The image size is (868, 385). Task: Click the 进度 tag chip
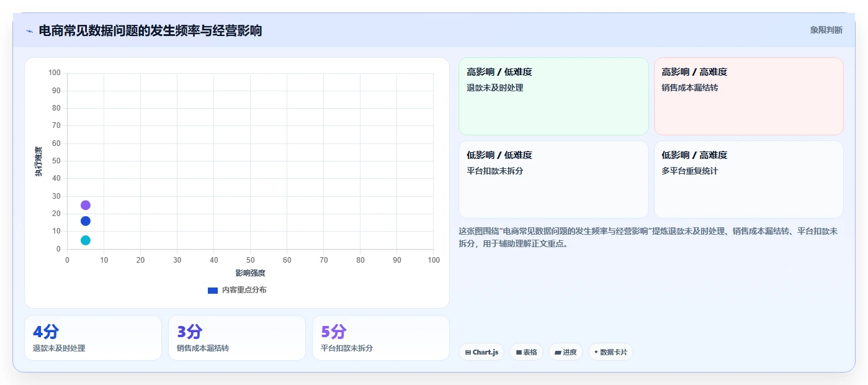click(x=566, y=352)
